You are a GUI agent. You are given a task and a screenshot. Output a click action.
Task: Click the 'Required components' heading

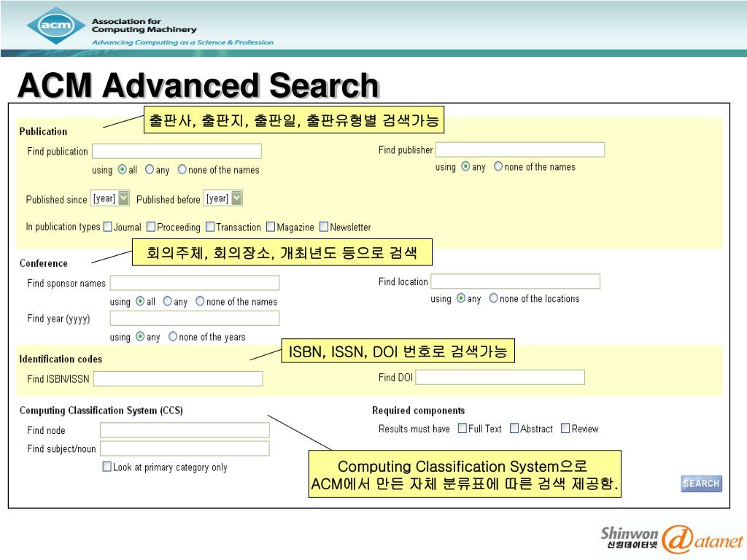[x=418, y=411]
